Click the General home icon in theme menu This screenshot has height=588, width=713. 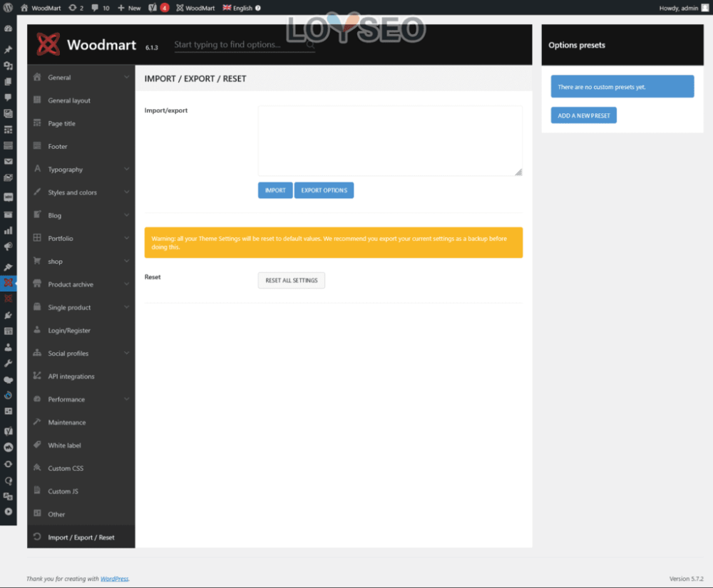coord(37,77)
